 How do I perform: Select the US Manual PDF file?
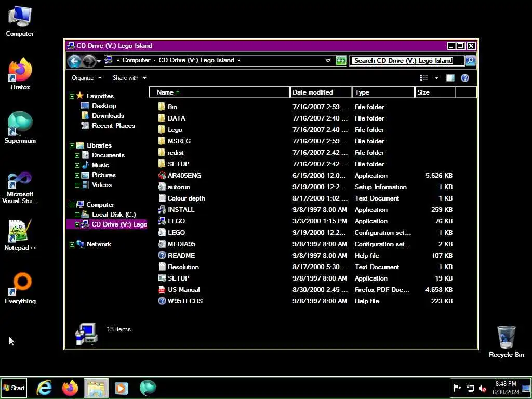[x=179, y=290]
